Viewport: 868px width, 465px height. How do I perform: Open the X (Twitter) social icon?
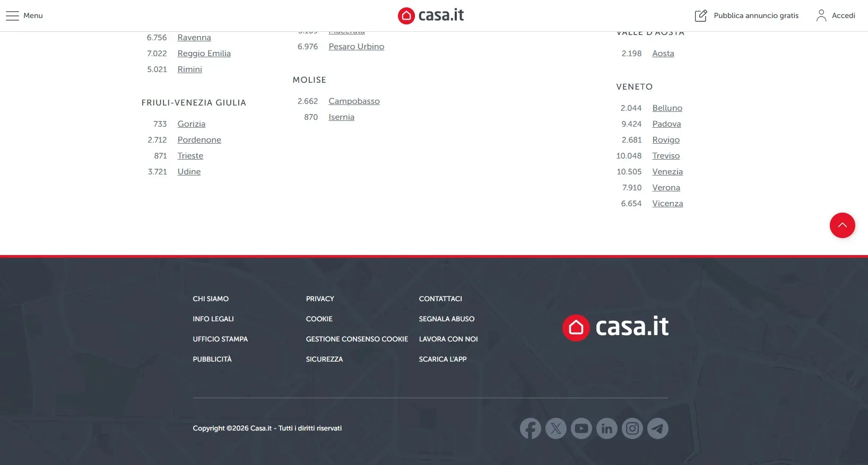(555, 428)
